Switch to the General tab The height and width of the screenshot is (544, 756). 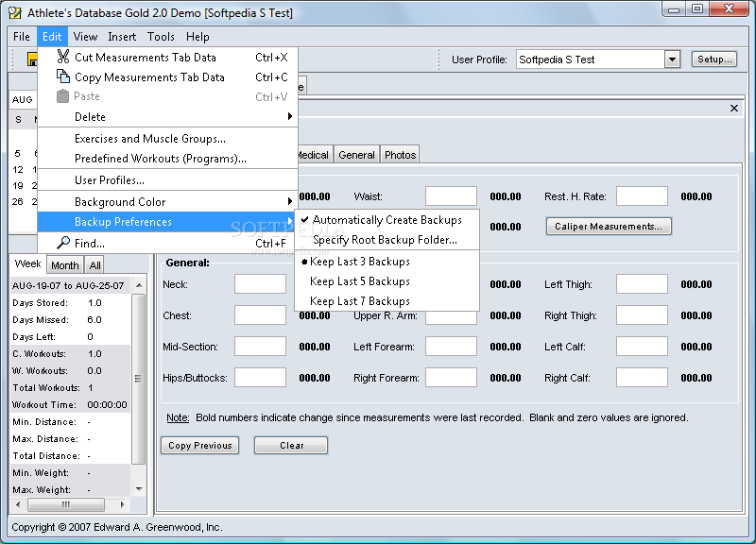coord(356,155)
